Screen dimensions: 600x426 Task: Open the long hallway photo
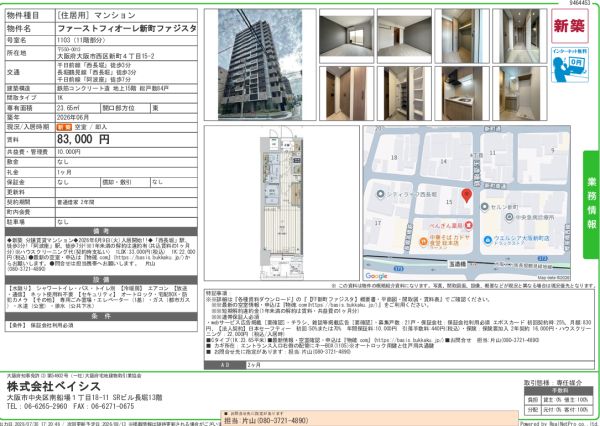point(520,36)
